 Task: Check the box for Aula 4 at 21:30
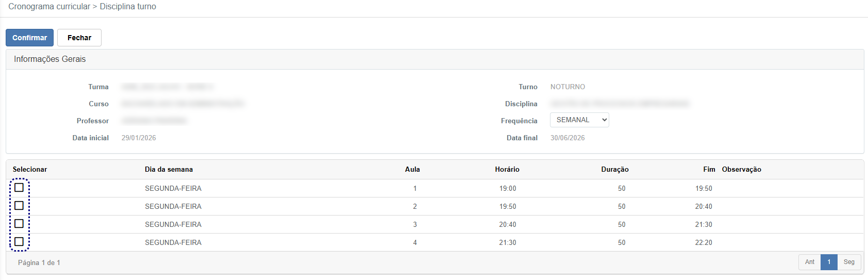(19, 242)
